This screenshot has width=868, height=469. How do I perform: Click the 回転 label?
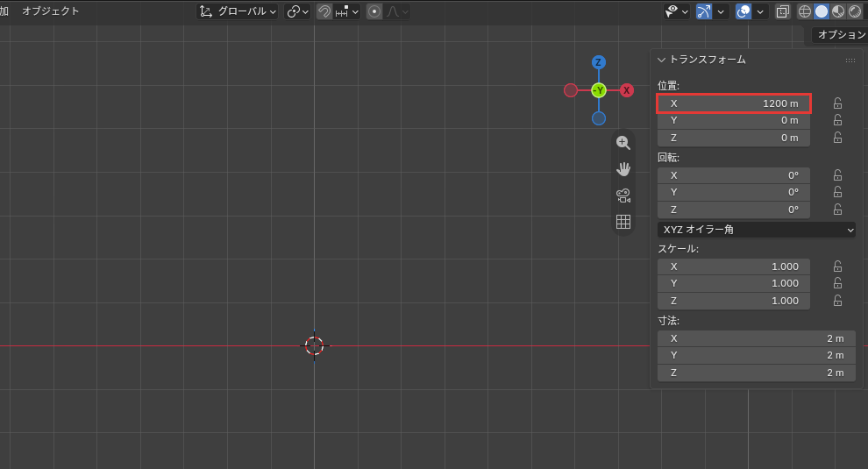668,158
